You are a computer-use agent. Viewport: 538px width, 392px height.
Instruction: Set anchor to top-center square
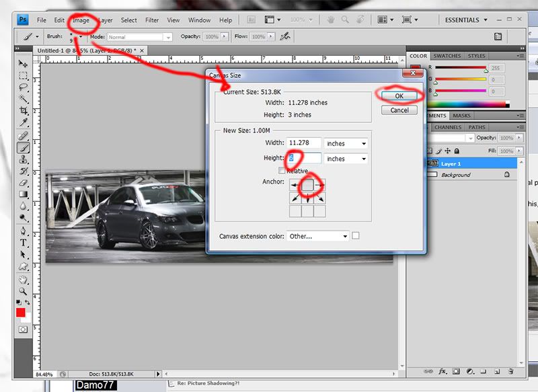pyautogui.click(x=307, y=184)
